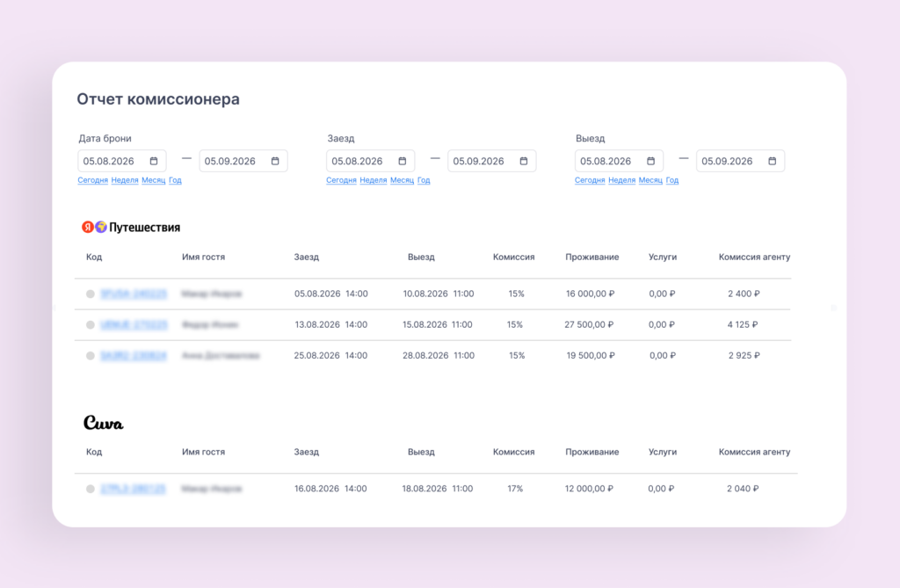Open booking code link in the 2 925 ₽ row

134,356
